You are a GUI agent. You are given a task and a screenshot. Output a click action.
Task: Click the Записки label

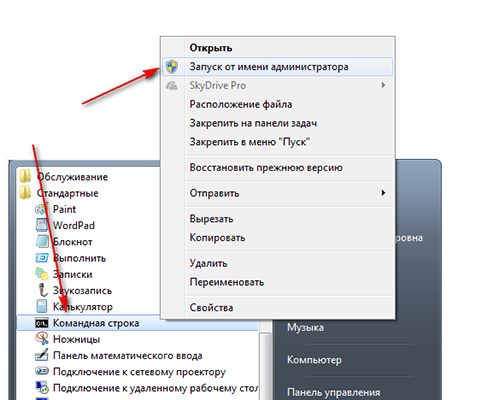[73, 274]
